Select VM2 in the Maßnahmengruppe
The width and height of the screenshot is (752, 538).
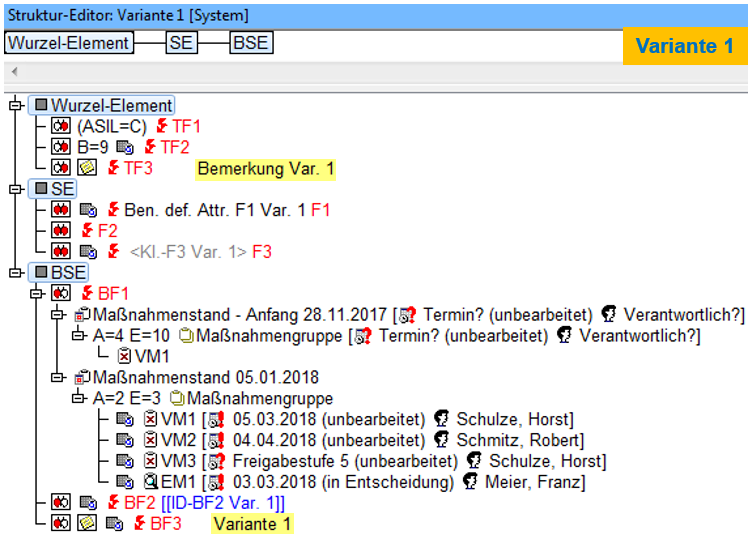pos(178,440)
